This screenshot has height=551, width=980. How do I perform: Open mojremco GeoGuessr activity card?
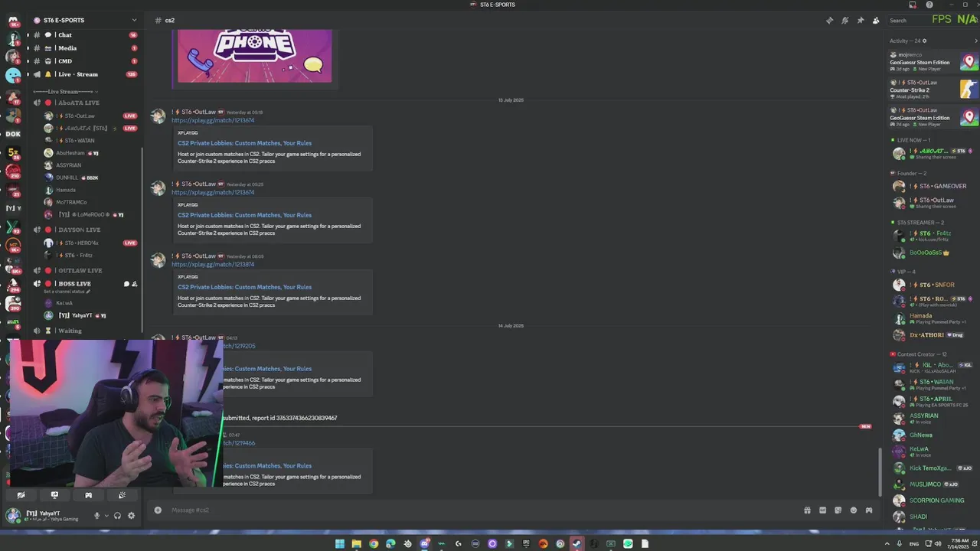point(933,62)
